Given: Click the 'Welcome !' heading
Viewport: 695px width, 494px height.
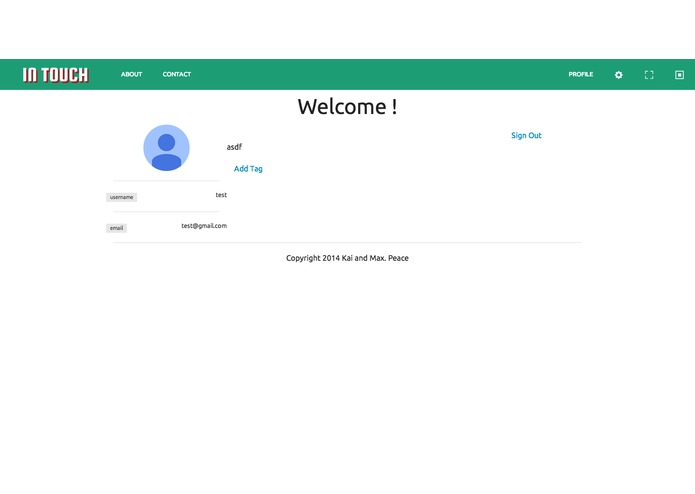Looking at the screenshot, I should click(x=348, y=107).
